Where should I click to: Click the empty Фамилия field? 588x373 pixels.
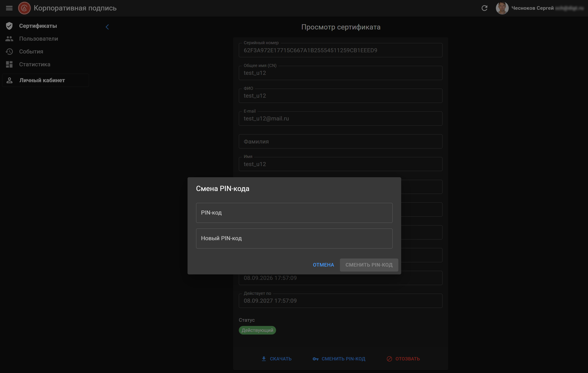click(x=340, y=141)
